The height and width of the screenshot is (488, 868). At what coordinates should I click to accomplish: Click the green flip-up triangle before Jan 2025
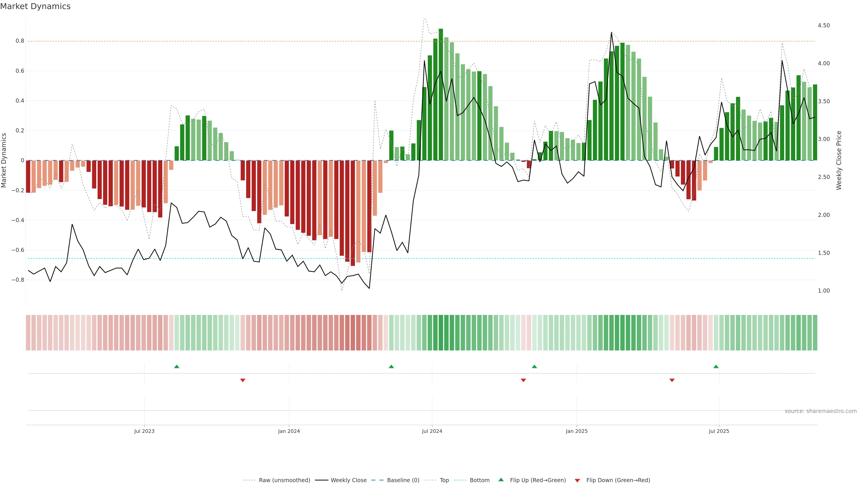(x=534, y=366)
